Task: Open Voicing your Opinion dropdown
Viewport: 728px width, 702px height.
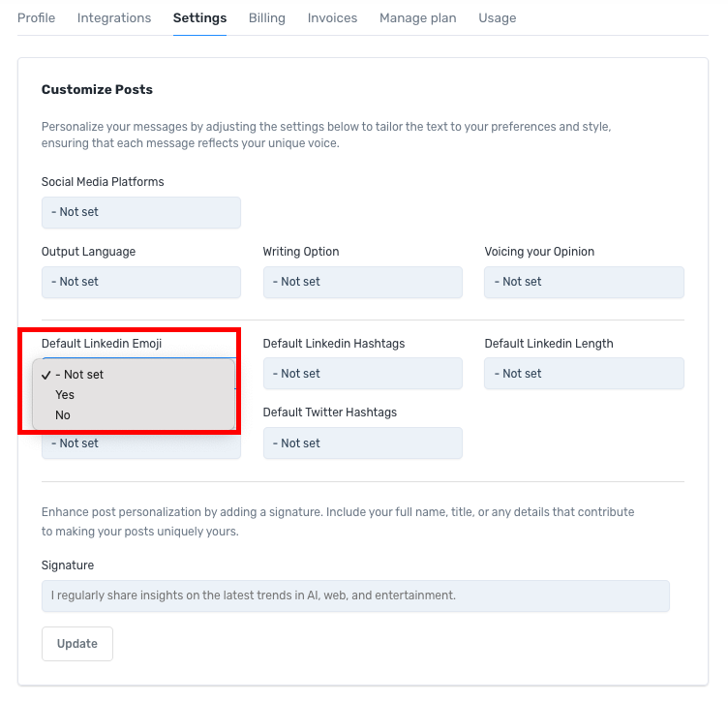Action: [584, 282]
